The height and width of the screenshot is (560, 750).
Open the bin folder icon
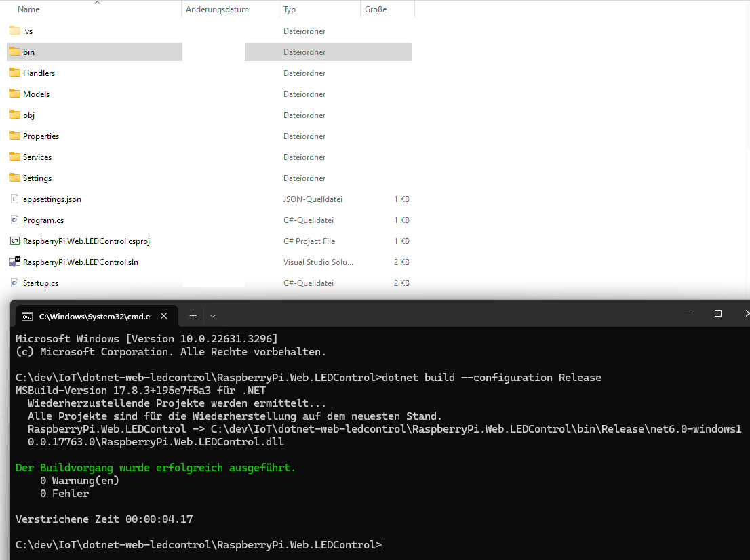[15, 52]
